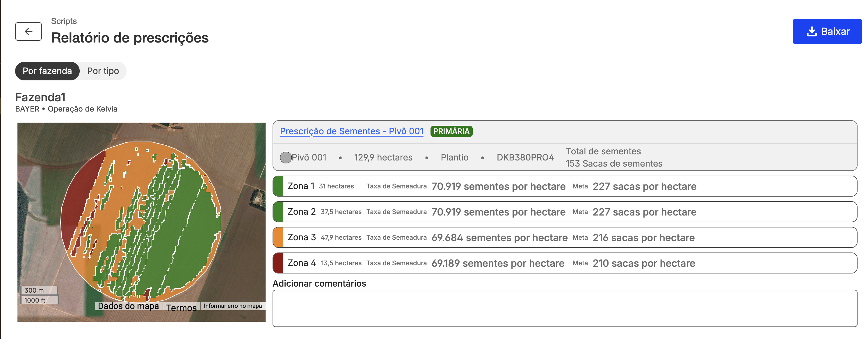Open the Termos map link
The height and width of the screenshot is (339, 868).
(x=181, y=307)
